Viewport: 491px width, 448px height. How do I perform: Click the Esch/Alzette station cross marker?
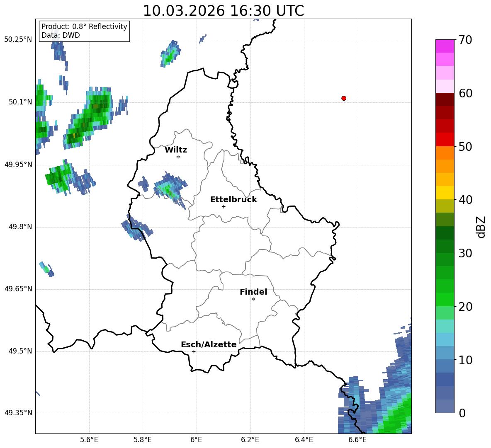coord(194,351)
